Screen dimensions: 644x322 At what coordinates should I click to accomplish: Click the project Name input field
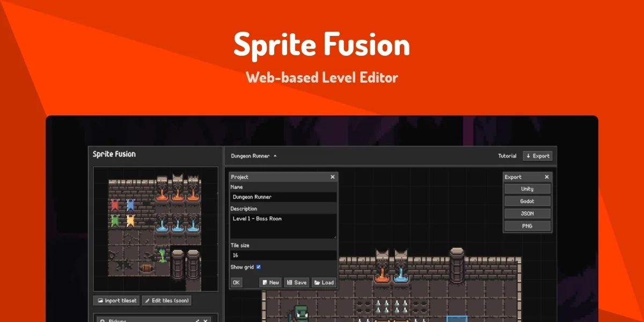(283, 197)
